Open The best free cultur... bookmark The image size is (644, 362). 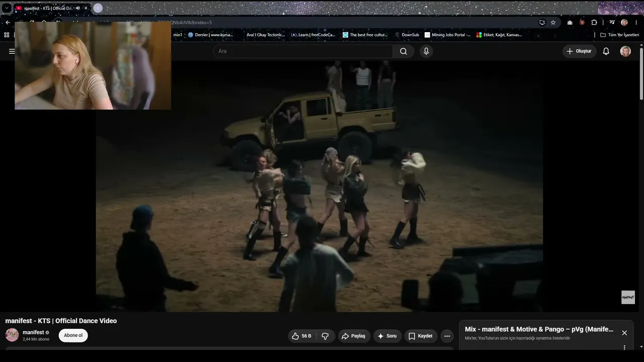pyautogui.click(x=365, y=35)
